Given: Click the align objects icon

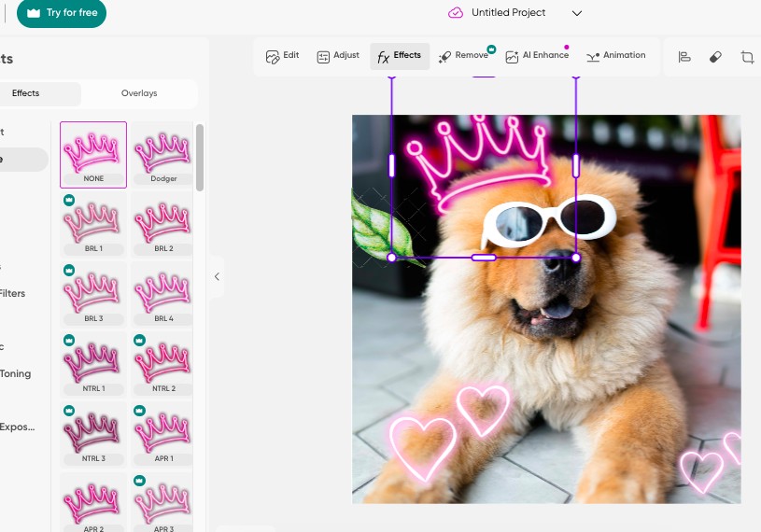Looking at the screenshot, I should (684, 57).
